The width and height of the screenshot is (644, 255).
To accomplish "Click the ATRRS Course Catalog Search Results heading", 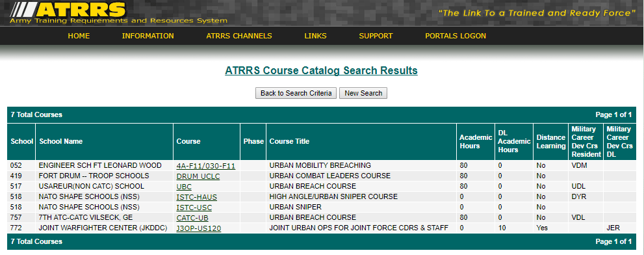I will (321, 70).
